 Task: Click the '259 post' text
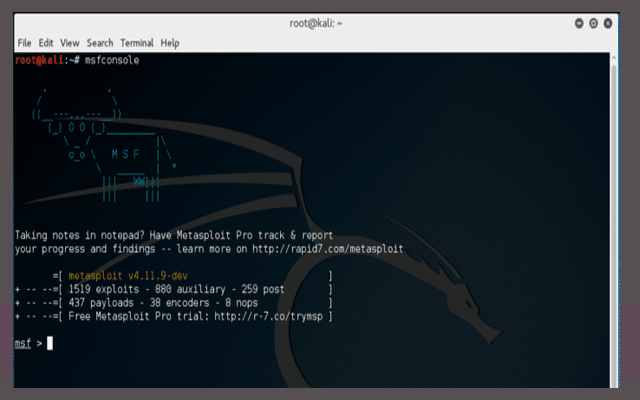(263, 289)
